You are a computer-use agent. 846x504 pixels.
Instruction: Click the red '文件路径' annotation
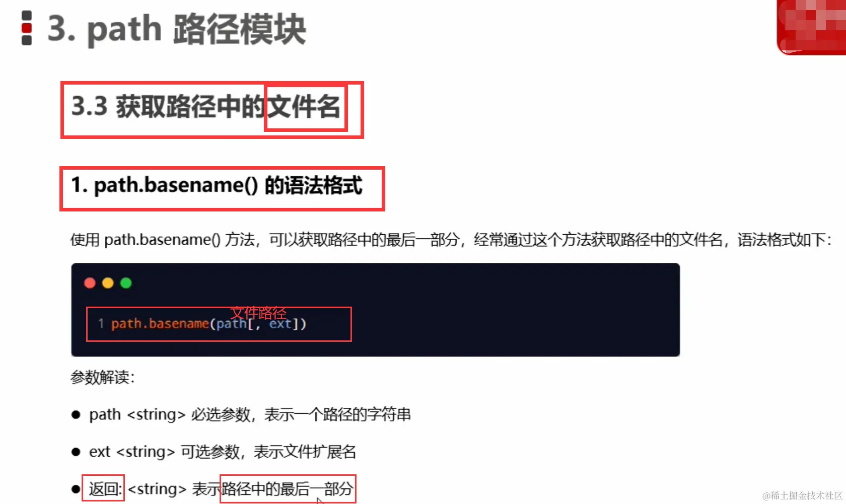pos(258,313)
